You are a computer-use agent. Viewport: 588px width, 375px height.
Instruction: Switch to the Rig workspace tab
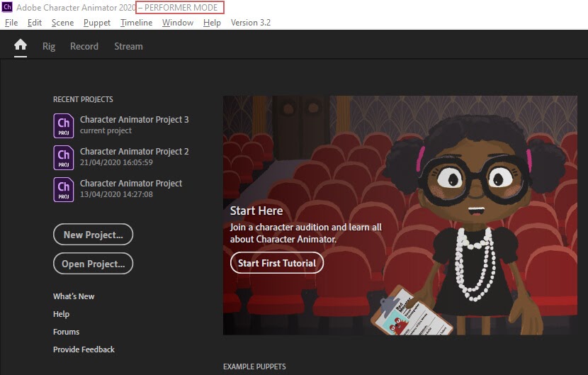pos(49,46)
